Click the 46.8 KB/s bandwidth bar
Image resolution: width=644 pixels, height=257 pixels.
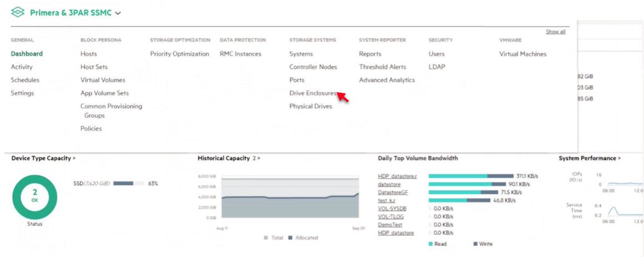460,200
